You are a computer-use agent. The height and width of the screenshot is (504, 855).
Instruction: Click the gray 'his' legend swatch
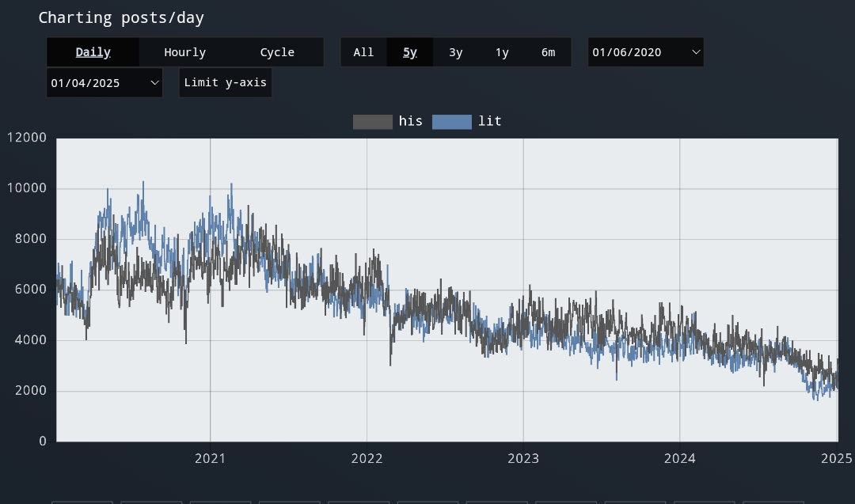tap(372, 122)
